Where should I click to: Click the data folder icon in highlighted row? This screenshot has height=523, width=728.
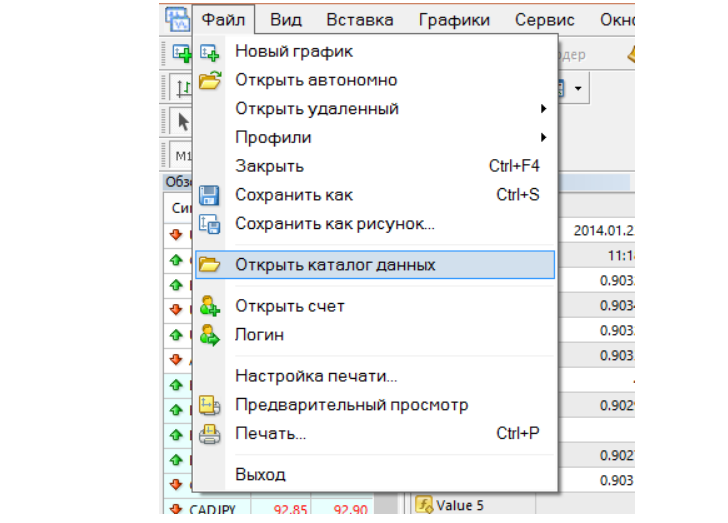coord(209,265)
